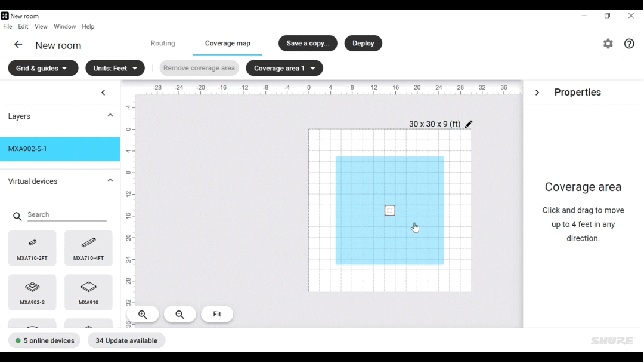Collapse the Virtual devices section
This screenshot has width=644, height=363.
pyautogui.click(x=110, y=180)
